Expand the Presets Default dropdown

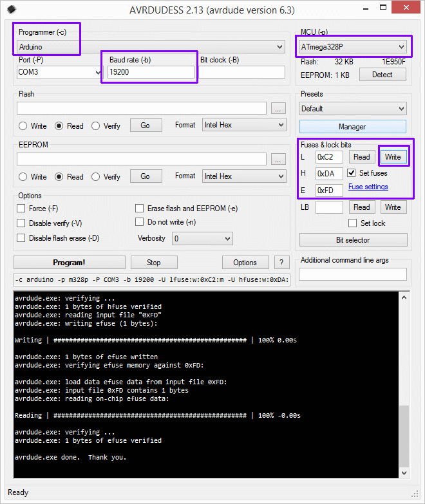pyautogui.click(x=402, y=109)
